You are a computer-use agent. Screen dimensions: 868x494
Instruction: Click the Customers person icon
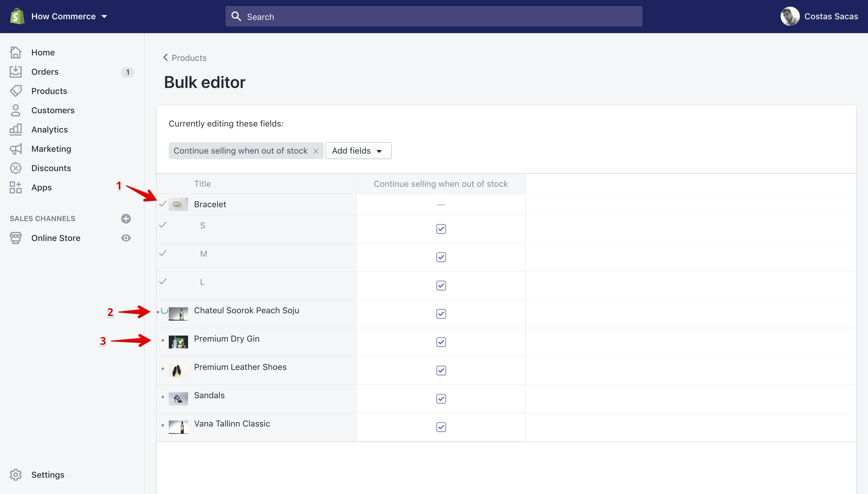tap(16, 110)
